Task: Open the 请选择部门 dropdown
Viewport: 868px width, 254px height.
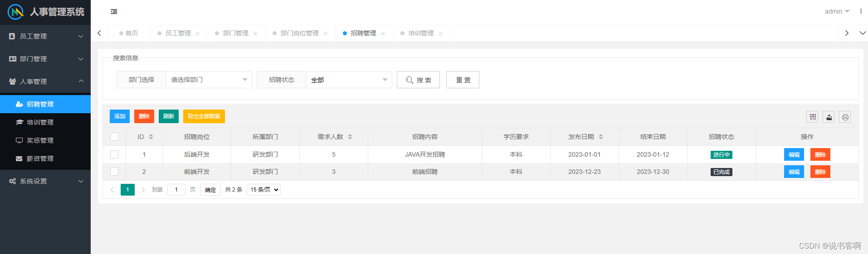Action: [209, 80]
